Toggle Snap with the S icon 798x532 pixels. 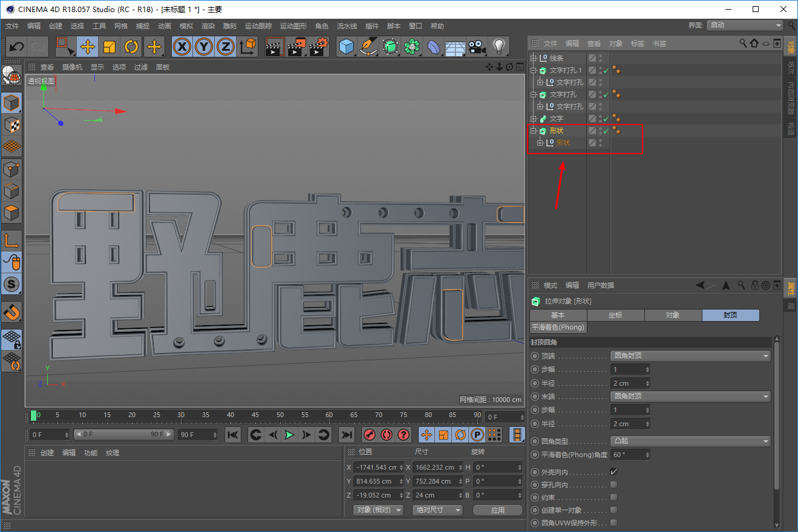tap(11, 284)
